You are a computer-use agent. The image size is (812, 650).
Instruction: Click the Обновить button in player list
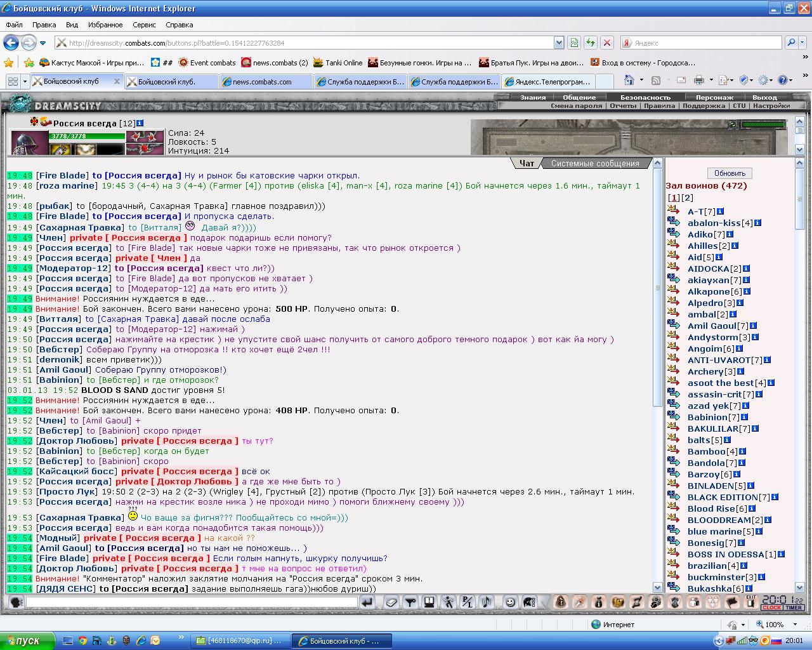pyautogui.click(x=730, y=173)
